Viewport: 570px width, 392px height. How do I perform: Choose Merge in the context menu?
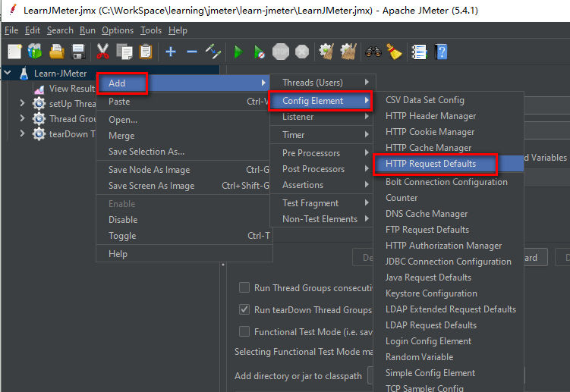click(x=184, y=136)
